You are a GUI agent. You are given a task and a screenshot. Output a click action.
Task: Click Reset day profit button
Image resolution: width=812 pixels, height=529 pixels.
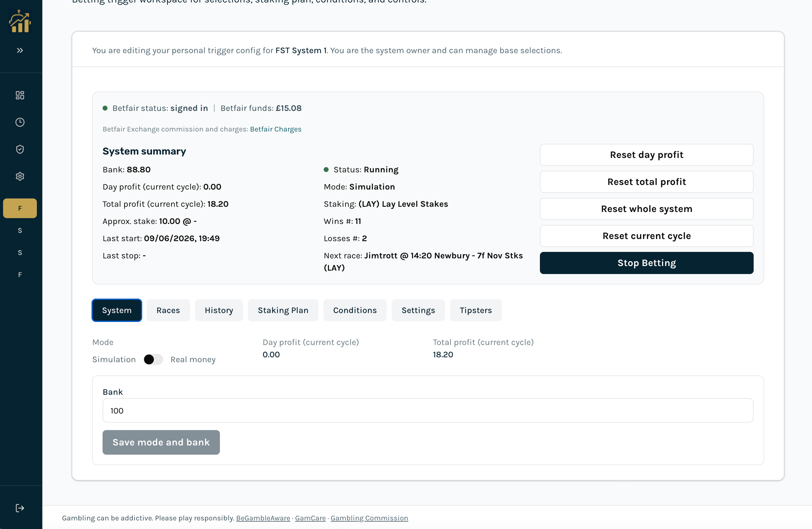(646, 155)
